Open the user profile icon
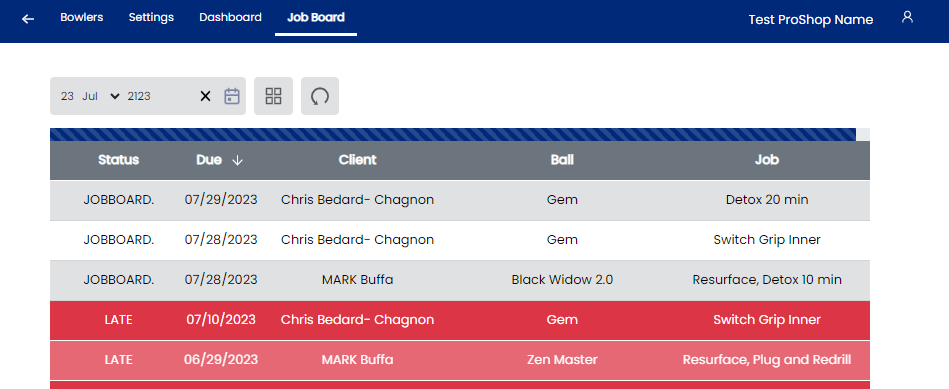Image resolution: width=949 pixels, height=389 pixels. [x=907, y=17]
